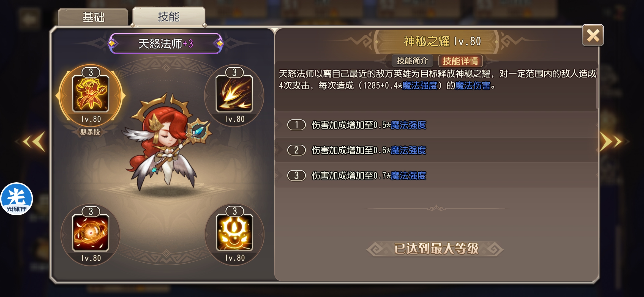644x297 pixels.
Task: Open the 光环助手 floating assistant icon
Action: 17,199
